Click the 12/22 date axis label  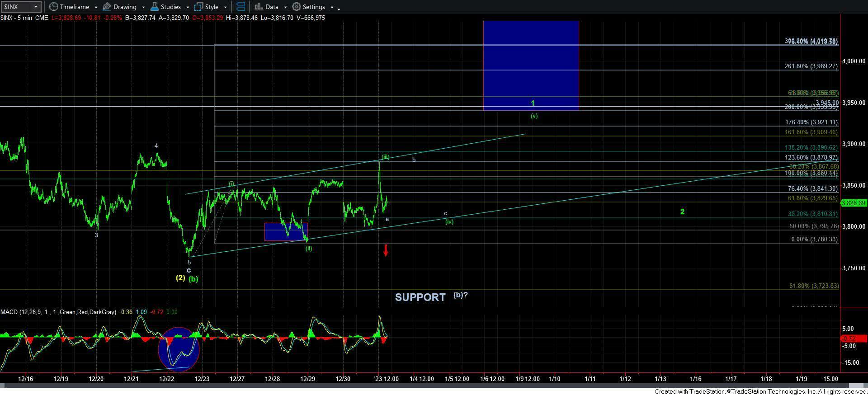click(166, 379)
